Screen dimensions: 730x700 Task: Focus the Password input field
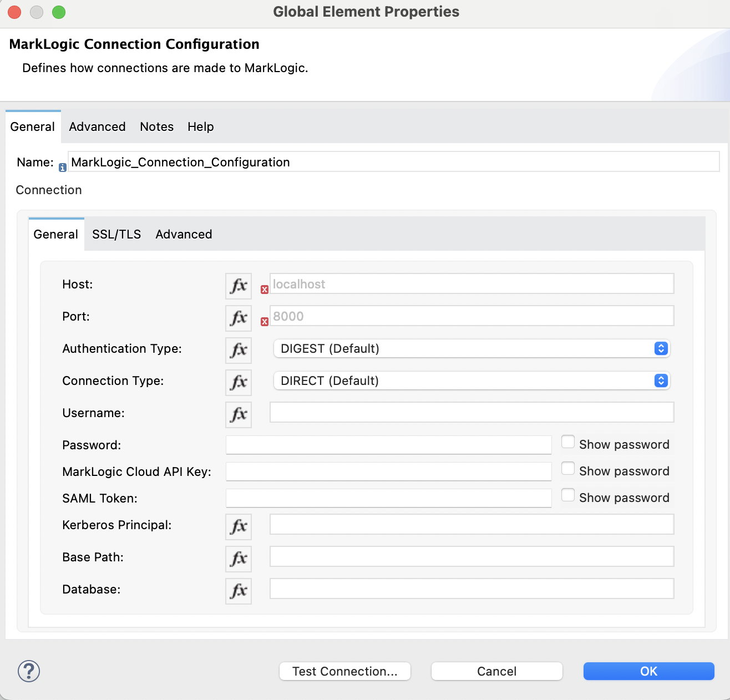[x=388, y=445]
